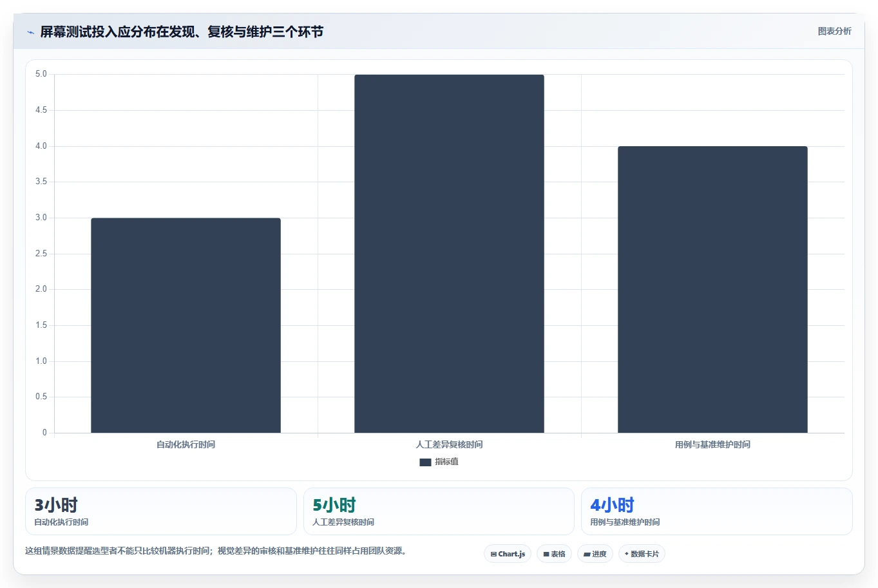Click 人工差异复核时间 caption under 5小时
Screen dimensions: 878x588
pos(343,522)
